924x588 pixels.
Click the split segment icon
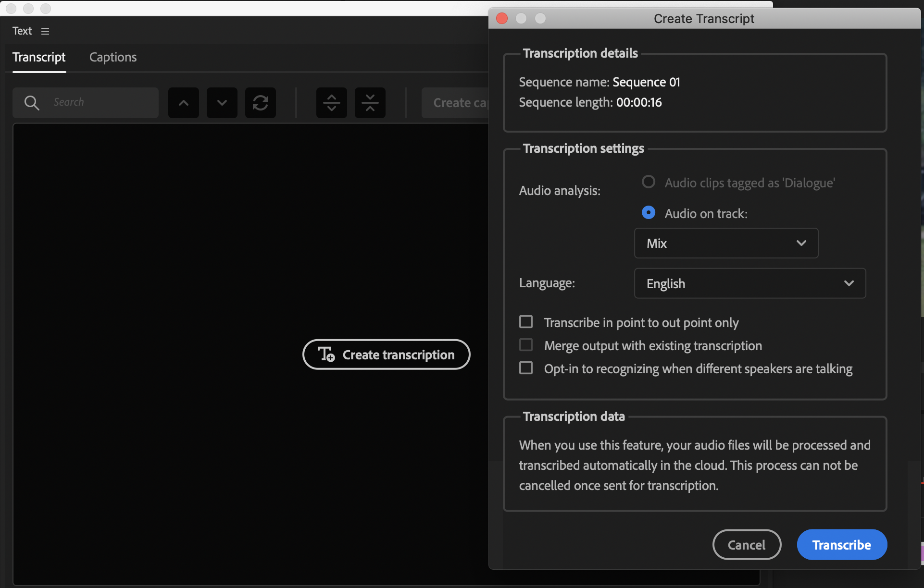(331, 103)
